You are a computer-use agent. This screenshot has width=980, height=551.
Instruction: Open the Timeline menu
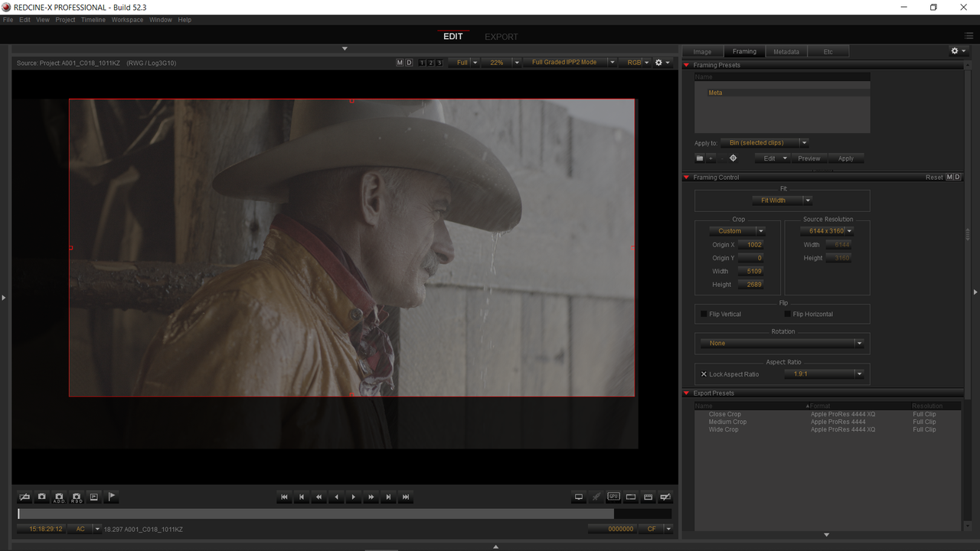click(93, 20)
